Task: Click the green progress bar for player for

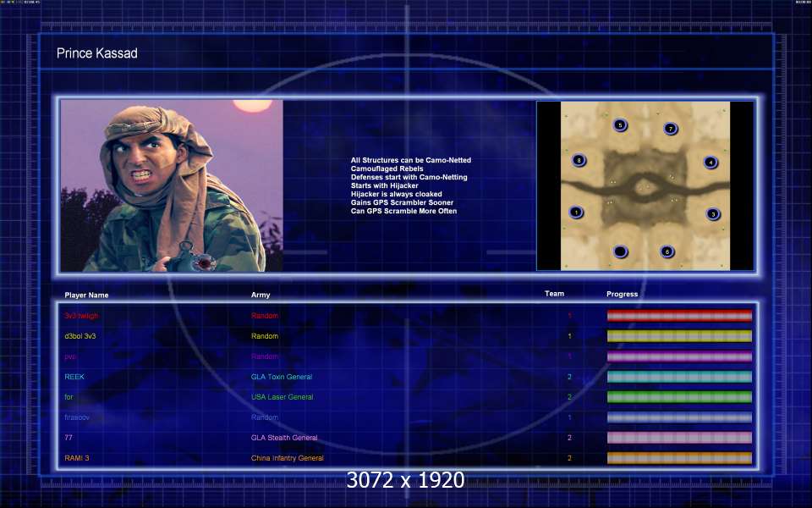Action: tap(679, 397)
